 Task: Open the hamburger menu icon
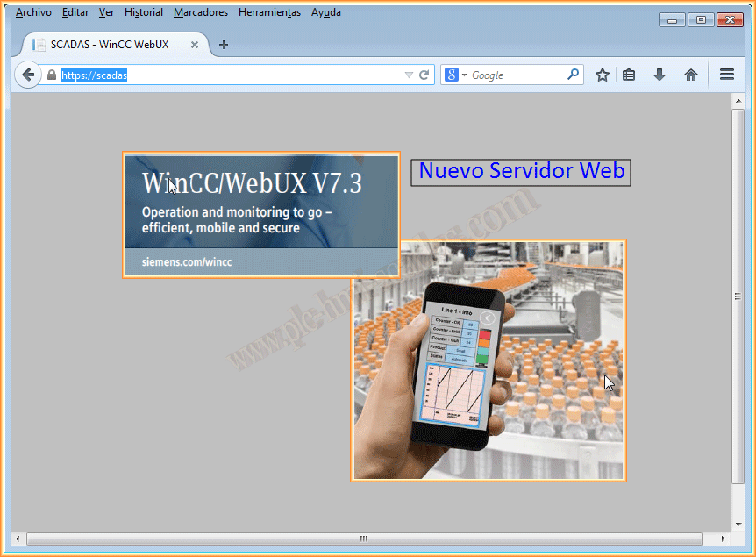726,75
